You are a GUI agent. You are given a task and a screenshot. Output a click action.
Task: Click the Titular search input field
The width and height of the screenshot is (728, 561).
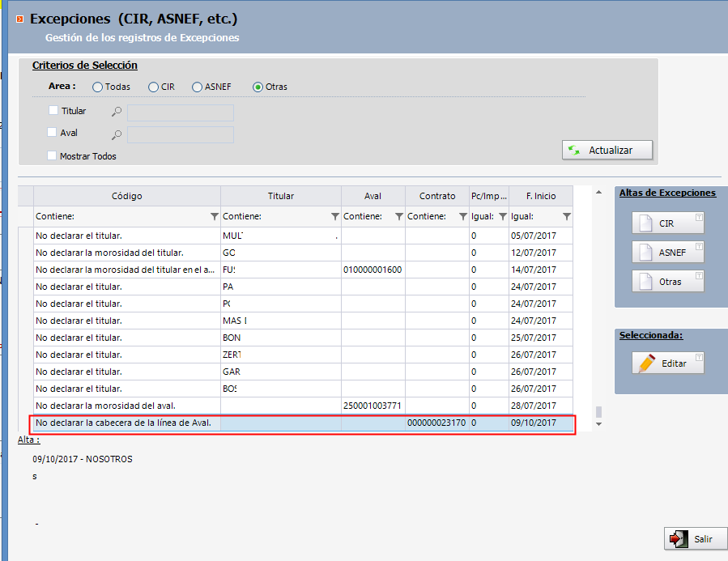click(x=181, y=113)
